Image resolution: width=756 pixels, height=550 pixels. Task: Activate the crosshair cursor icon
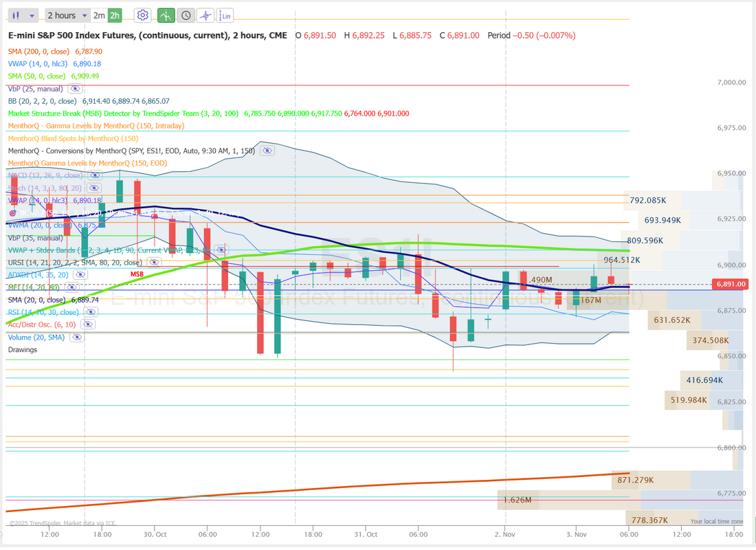coord(205,15)
